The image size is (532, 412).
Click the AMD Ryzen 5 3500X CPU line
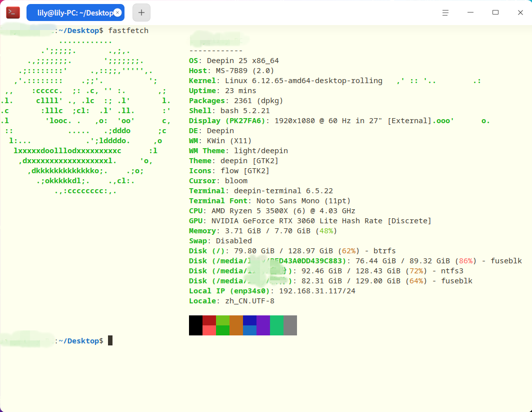tap(283, 211)
